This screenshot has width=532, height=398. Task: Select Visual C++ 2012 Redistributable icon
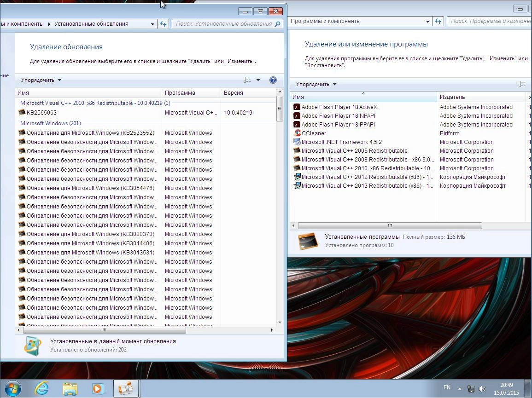[x=297, y=177]
